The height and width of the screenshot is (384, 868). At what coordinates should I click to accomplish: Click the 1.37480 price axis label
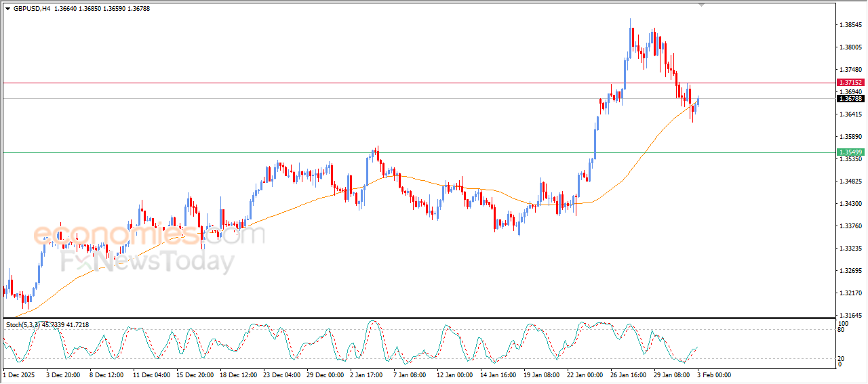click(x=850, y=70)
